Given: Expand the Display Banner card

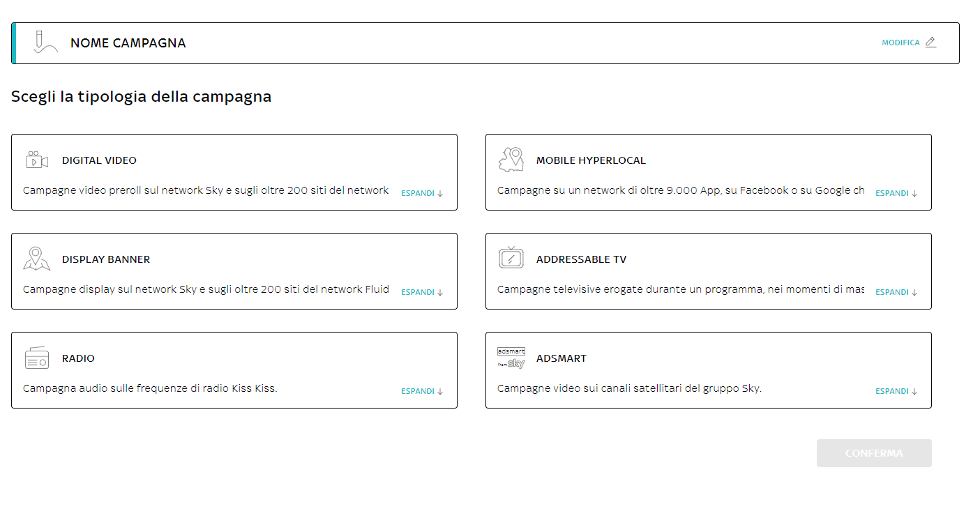Looking at the screenshot, I should coord(422,292).
